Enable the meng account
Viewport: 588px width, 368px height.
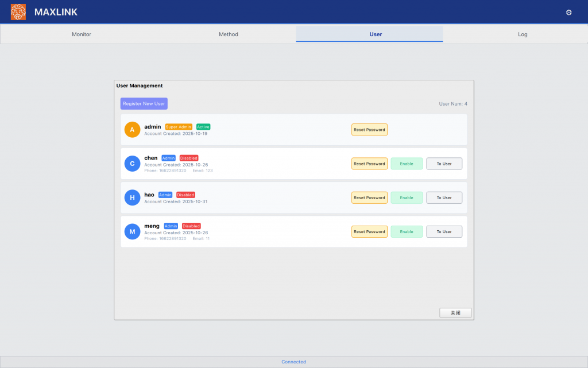coord(407,231)
